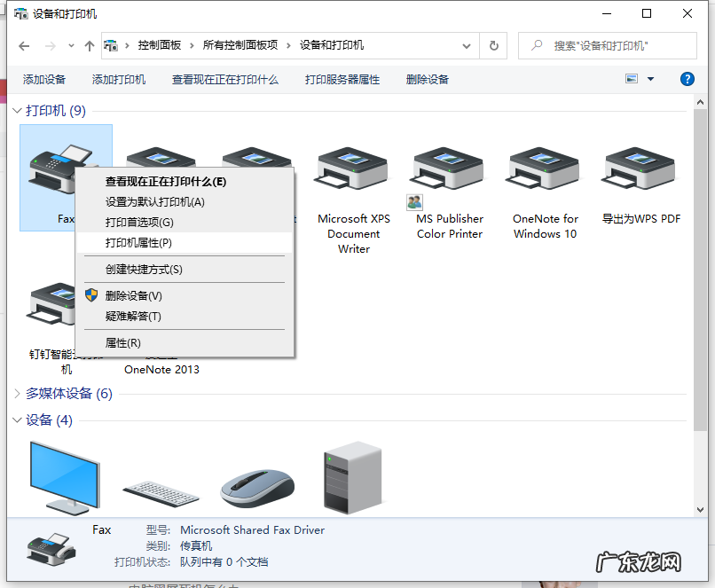The width and height of the screenshot is (715, 588).
Task: Click inside the 搜索"设备和打印机" search box
Action: pyautogui.click(x=607, y=45)
